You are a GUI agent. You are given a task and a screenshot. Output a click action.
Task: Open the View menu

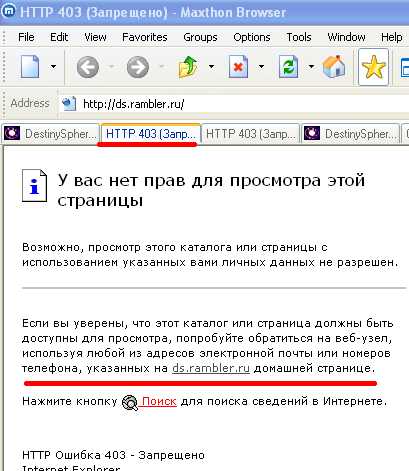point(95,37)
